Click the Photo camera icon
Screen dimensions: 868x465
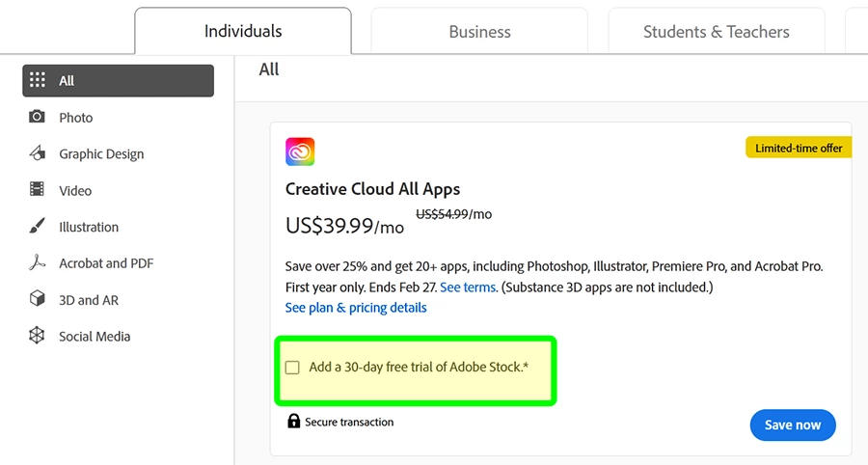pyautogui.click(x=37, y=116)
